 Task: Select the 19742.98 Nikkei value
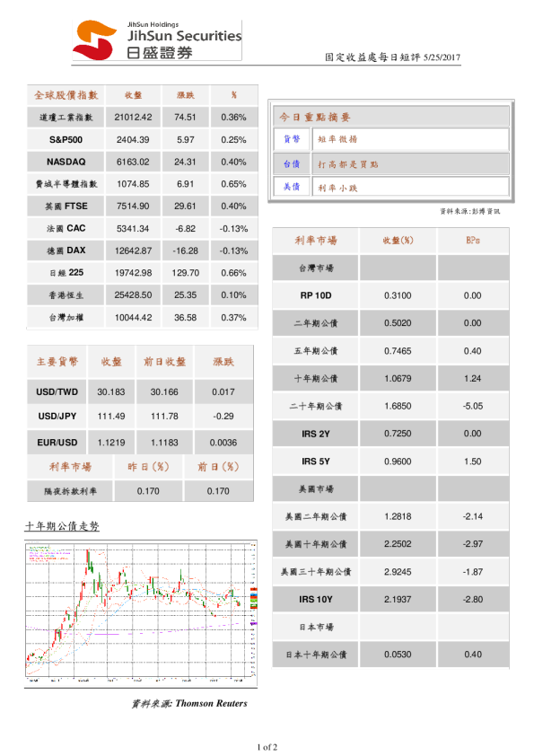133,273
